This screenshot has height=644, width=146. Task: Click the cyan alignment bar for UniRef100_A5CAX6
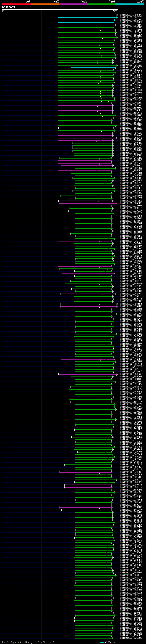click(94, 67)
